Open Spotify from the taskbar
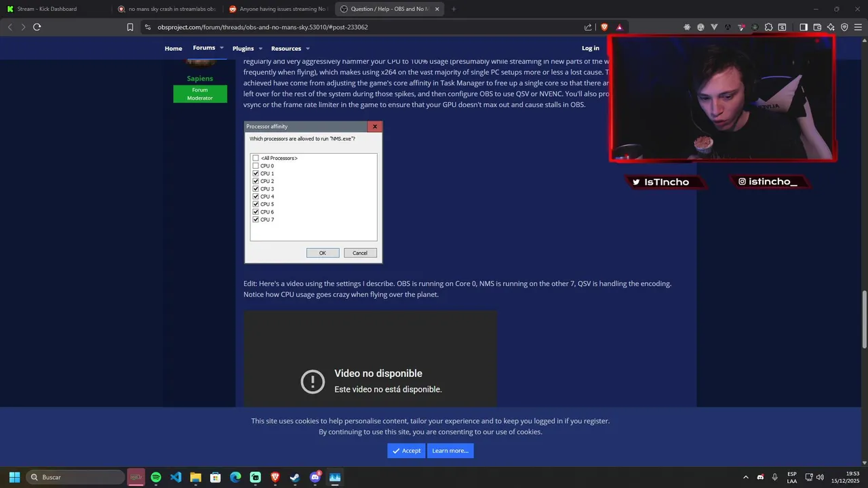The width and height of the screenshot is (868, 488). click(156, 477)
